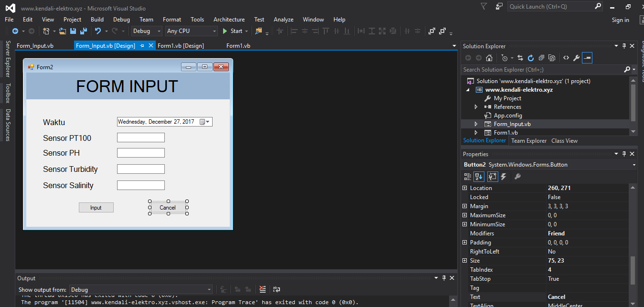
Task: Click the Send to Back layout icon
Action: (443, 31)
